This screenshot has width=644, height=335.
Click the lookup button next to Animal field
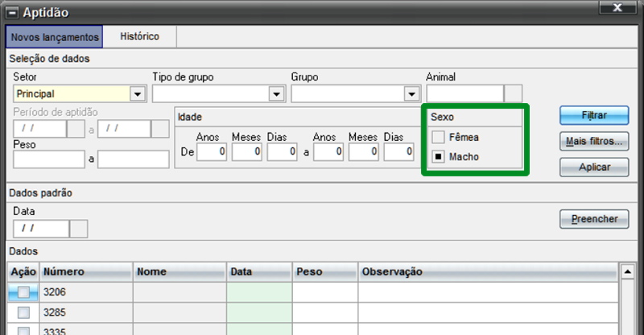pos(513,93)
